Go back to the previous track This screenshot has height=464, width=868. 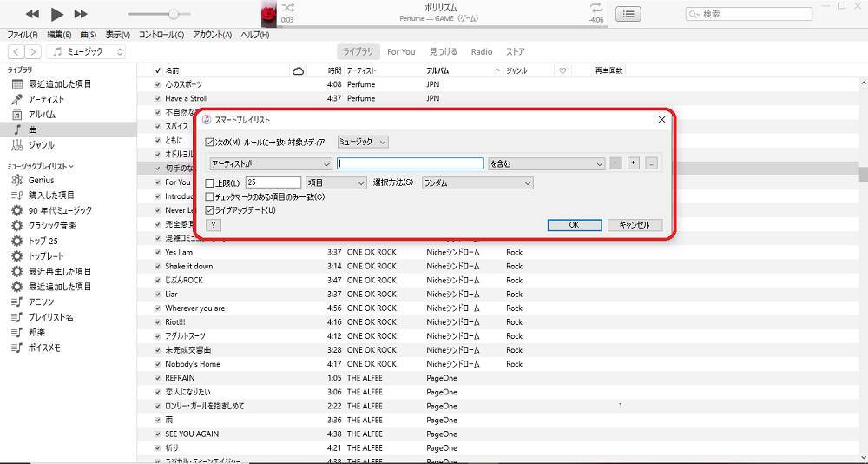[32, 14]
